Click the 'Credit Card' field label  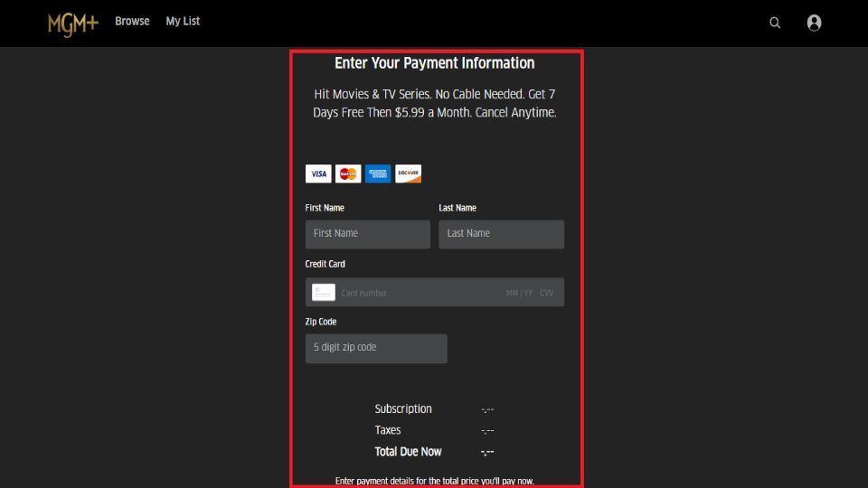(x=325, y=264)
